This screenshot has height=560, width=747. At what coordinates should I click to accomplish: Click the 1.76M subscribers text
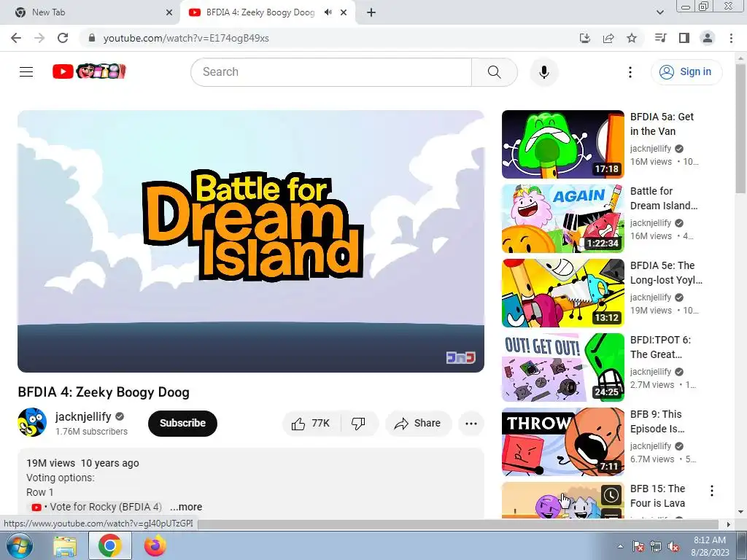[91, 432]
